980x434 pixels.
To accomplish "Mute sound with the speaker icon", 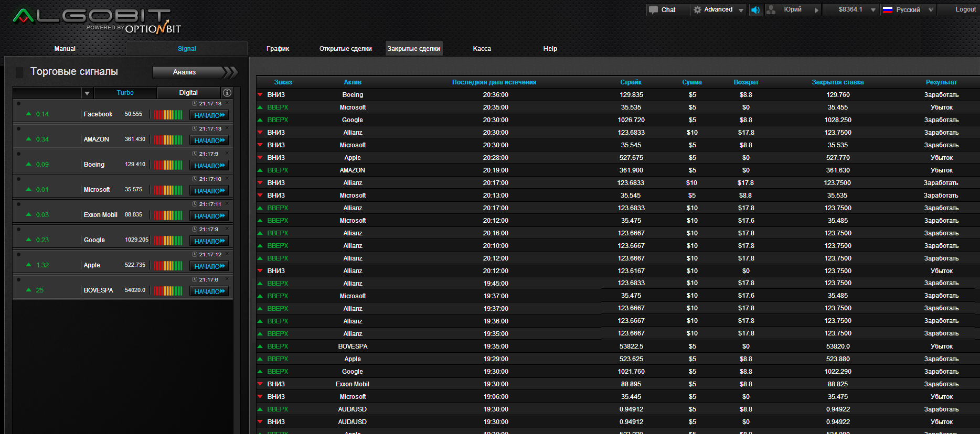I will [x=755, y=10].
